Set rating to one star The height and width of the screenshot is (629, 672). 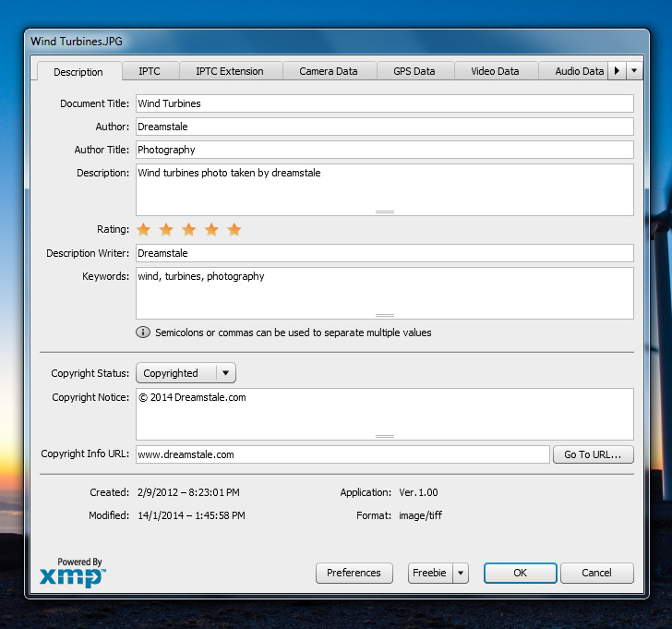(x=144, y=229)
